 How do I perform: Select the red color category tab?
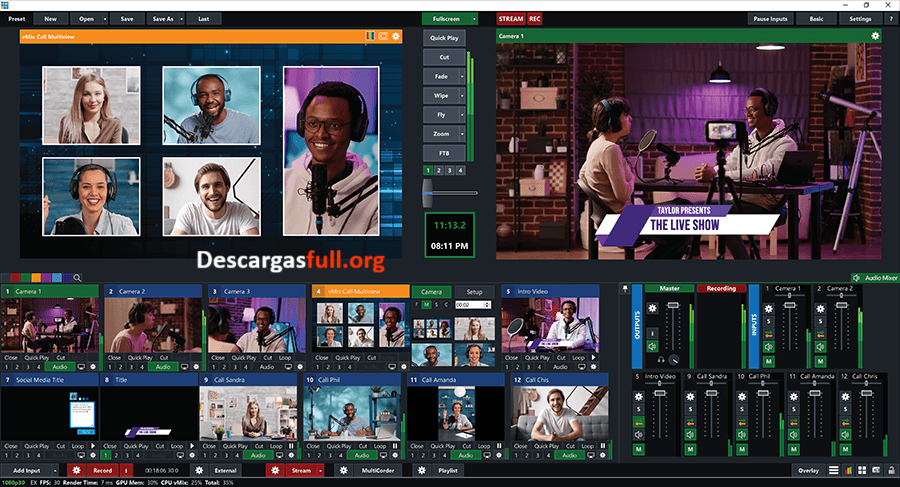pos(15,278)
